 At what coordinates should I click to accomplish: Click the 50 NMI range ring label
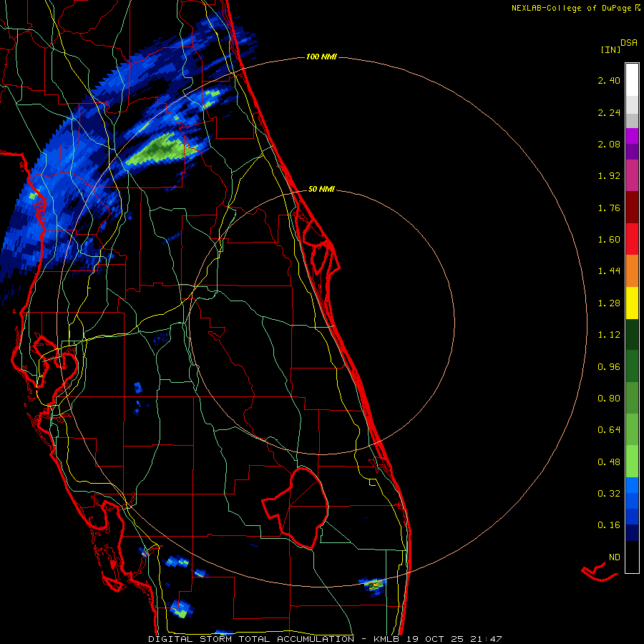tap(321, 190)
